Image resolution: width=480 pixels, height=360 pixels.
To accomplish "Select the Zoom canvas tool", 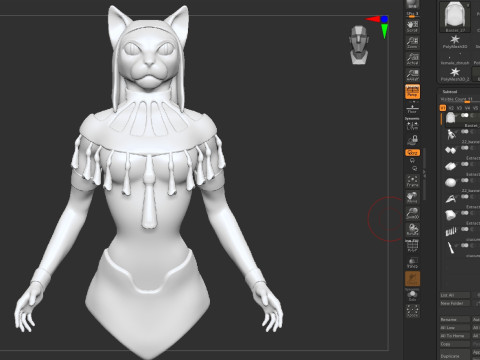I will pos(412,43).
